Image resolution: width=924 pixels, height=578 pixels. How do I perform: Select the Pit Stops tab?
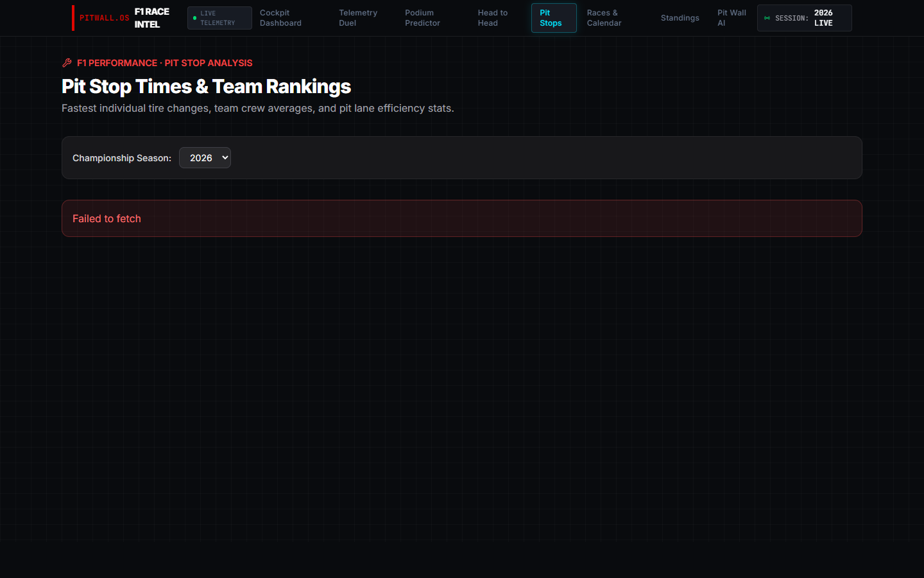(x=554, y=18)
